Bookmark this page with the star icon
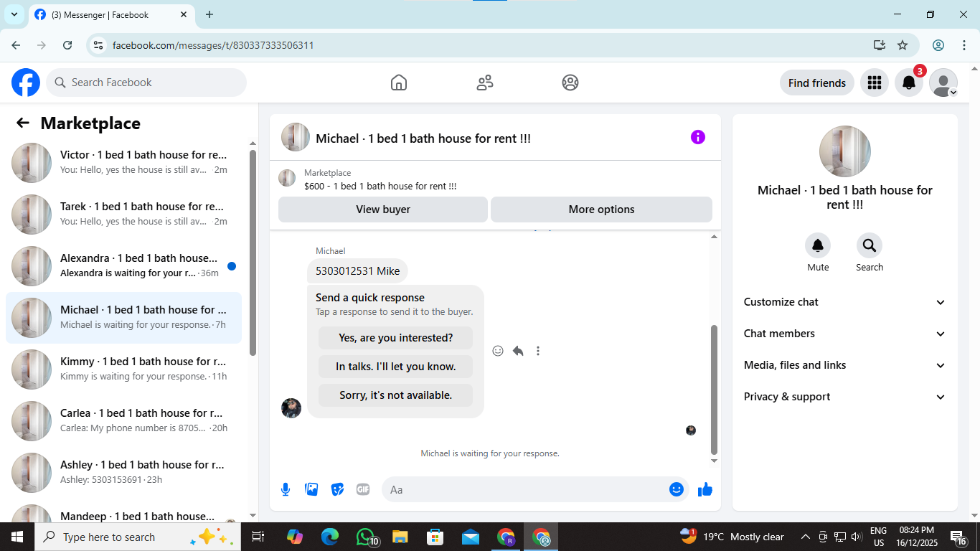 coord(903,45)
